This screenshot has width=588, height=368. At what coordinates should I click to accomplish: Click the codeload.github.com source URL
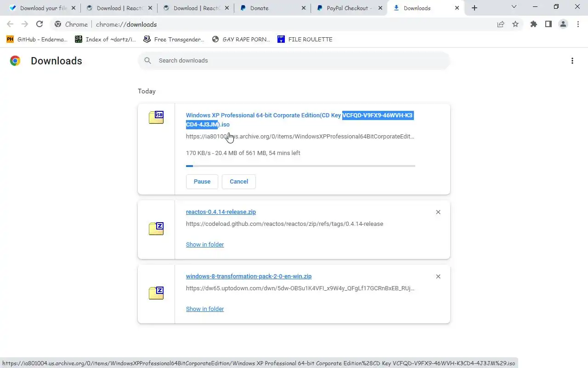pyautogui.click(x=284, y=224)
